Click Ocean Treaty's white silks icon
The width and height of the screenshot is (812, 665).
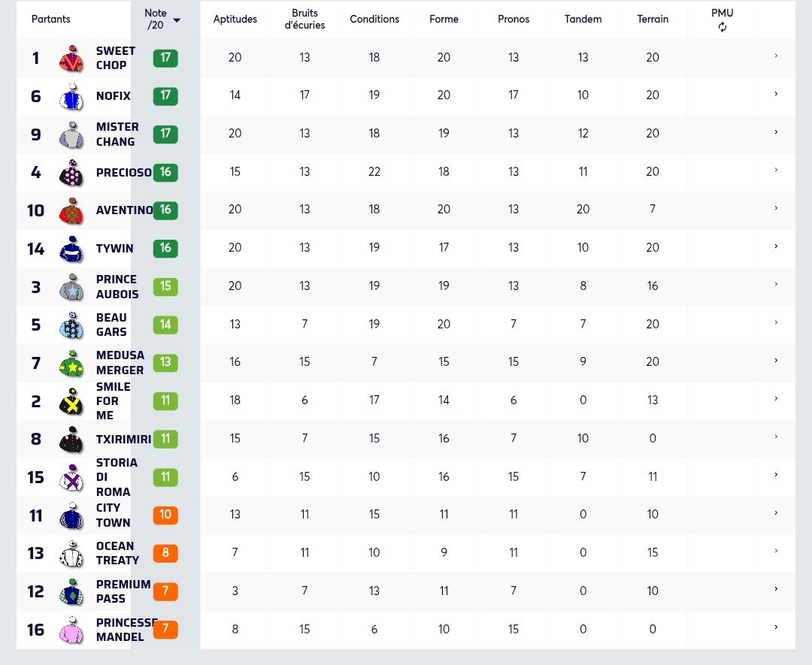pos(72,554)
